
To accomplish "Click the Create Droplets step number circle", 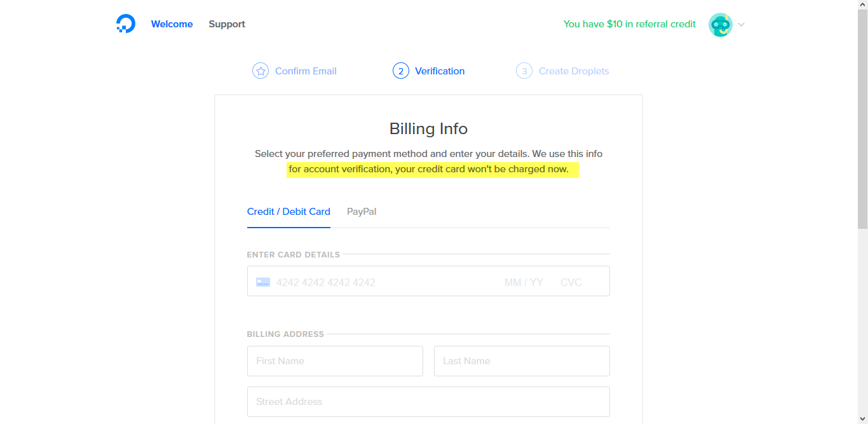I will (524, 71).
